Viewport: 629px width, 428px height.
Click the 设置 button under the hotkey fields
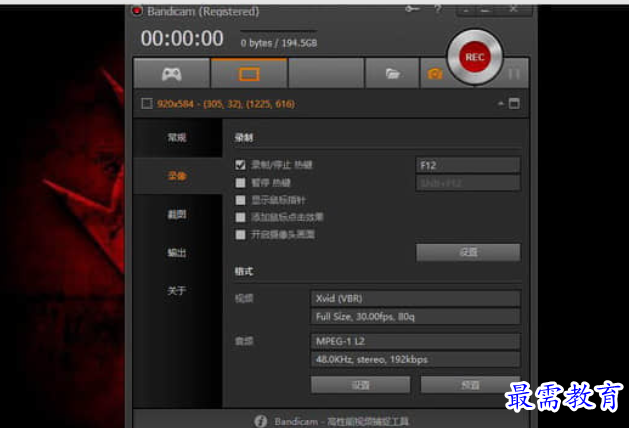468,252
